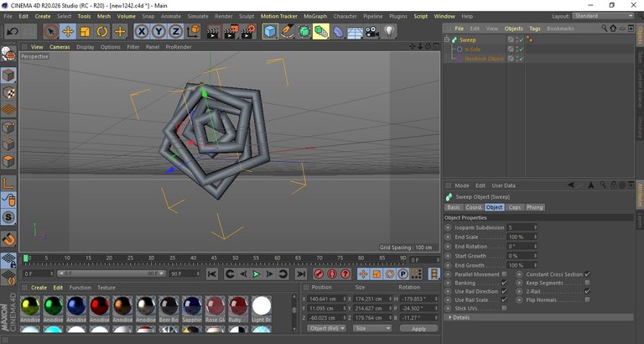Toggle Autokeying button
The width and height of the screenshot is (644, 344).
332,274
